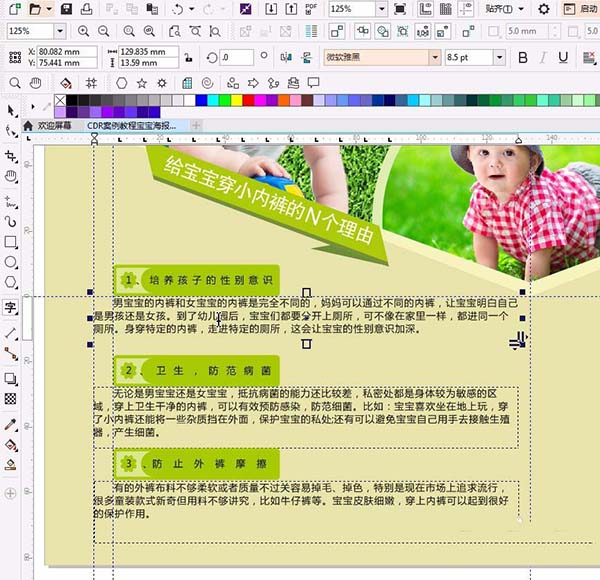
Task: Click the Pan hand icon in toolbar
Action: click(35, 83)
